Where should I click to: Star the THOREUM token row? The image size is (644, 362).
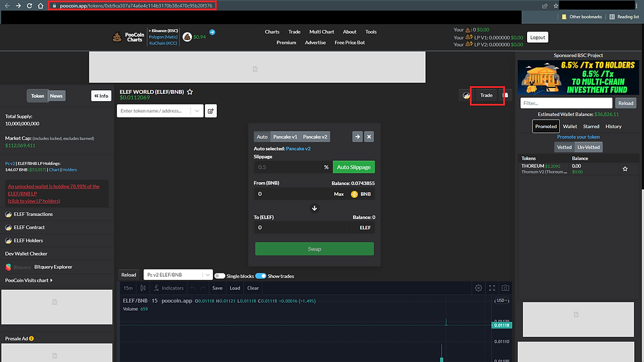click(x=625, y=169)
